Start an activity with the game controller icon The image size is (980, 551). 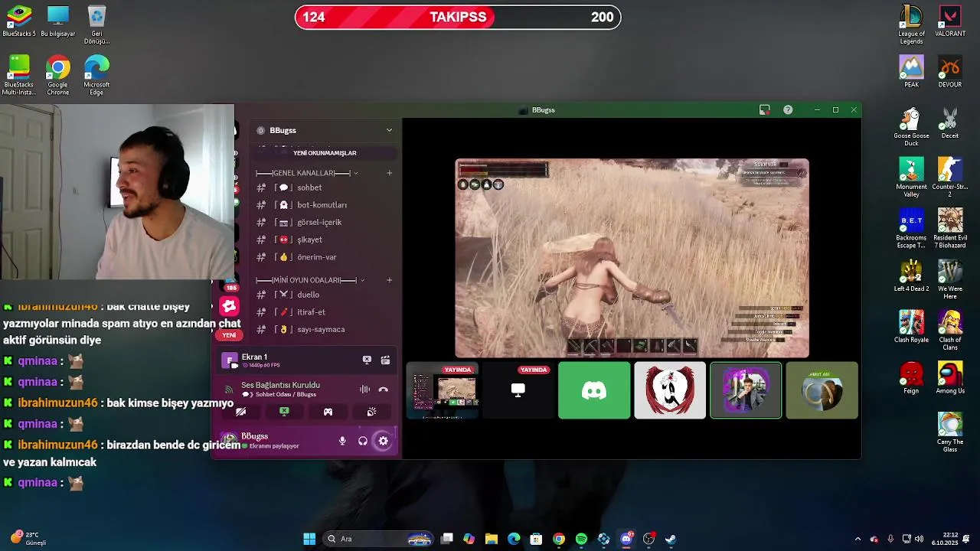[x=328, y=412]
